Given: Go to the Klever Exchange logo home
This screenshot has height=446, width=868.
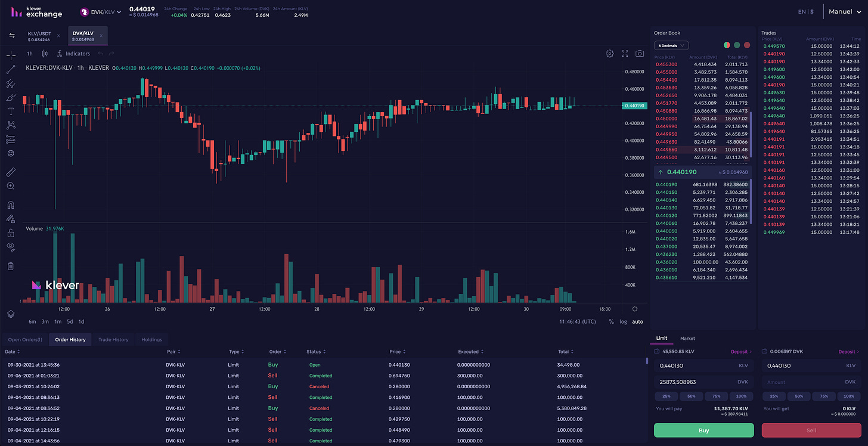Looking at the screenshot, I should pos(36,11).
